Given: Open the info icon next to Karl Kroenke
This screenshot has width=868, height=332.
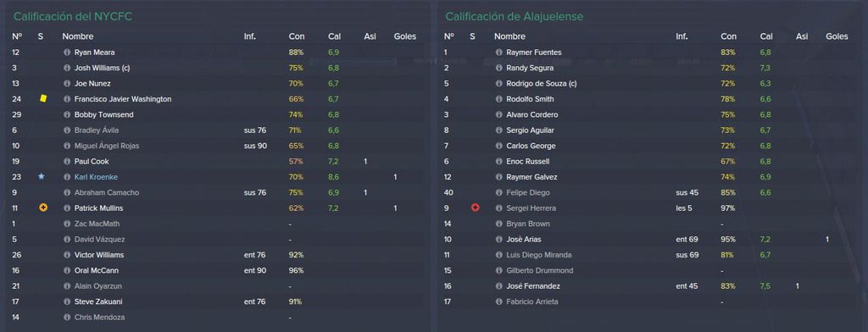Looking at the screenshot, I should pyautogui.click(x=67, y=177).
